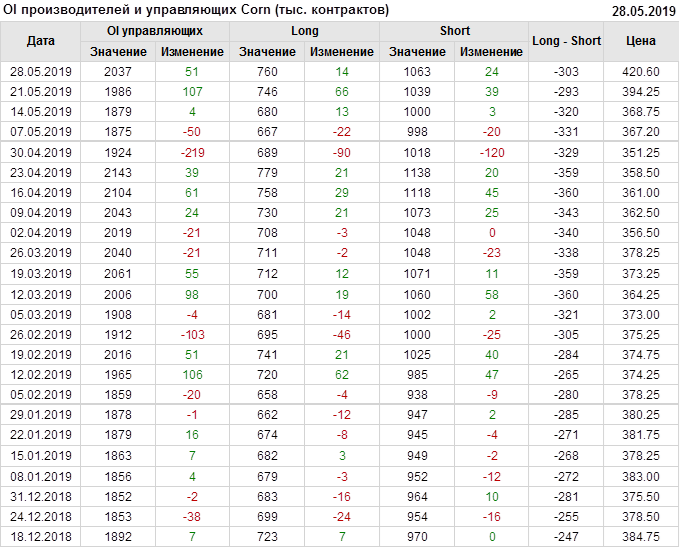Click the table title about Corn contracts
The image size is (680, 548).
tap(197, 10)
